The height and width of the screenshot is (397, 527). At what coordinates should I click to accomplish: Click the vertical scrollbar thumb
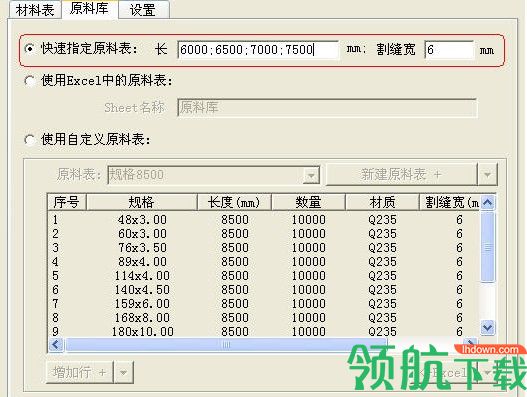[x=487, y=247]
